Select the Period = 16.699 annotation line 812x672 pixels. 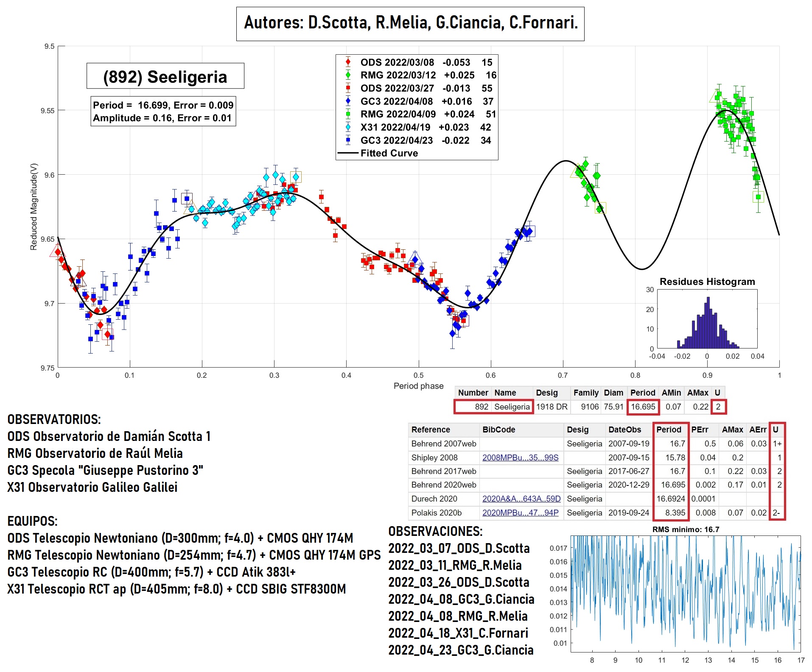[x=163, y=105]
